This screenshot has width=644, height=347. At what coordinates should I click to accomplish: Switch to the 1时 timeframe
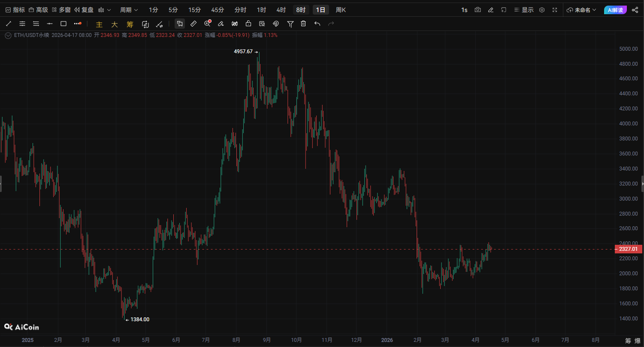pyautogui.click(x=261, y=10)
